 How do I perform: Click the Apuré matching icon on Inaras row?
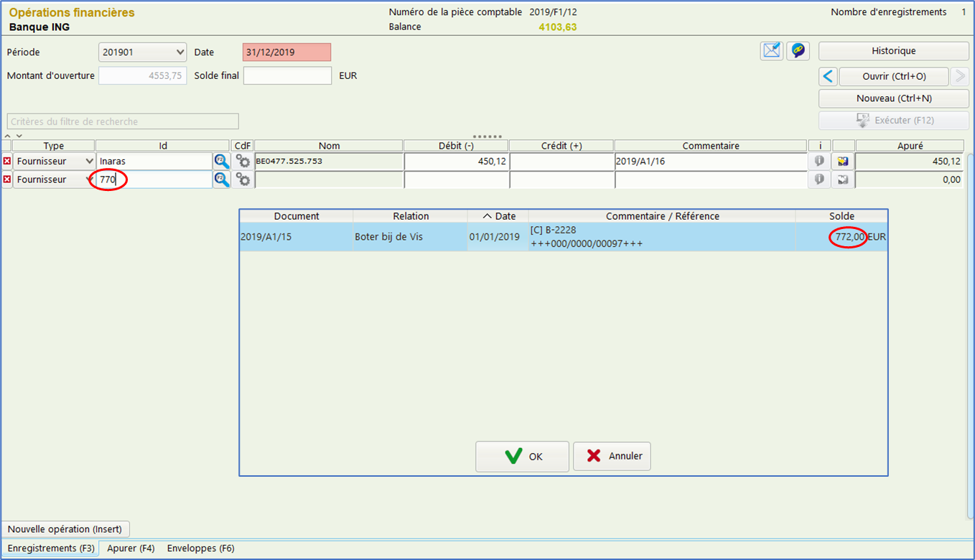(x=843, y=162)
